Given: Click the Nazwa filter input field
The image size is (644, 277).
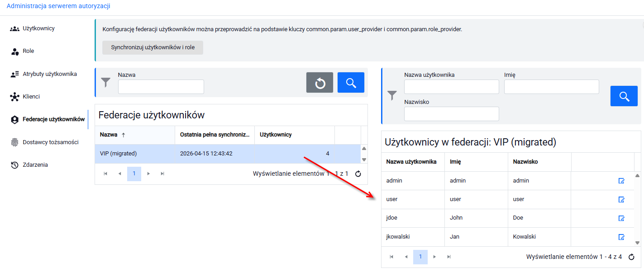Looking at the screenshot, I should pos(161,87).
